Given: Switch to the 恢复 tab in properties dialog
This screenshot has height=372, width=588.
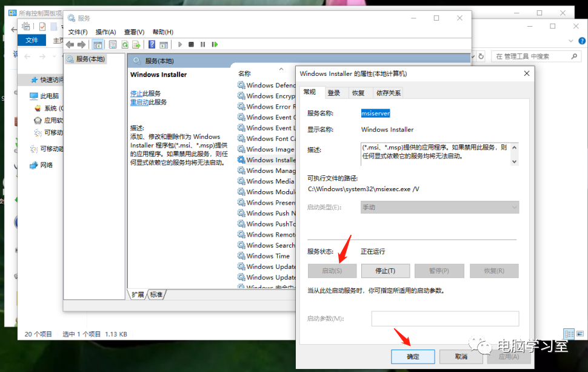Looking at the screenshot, I should click(358, 93).
